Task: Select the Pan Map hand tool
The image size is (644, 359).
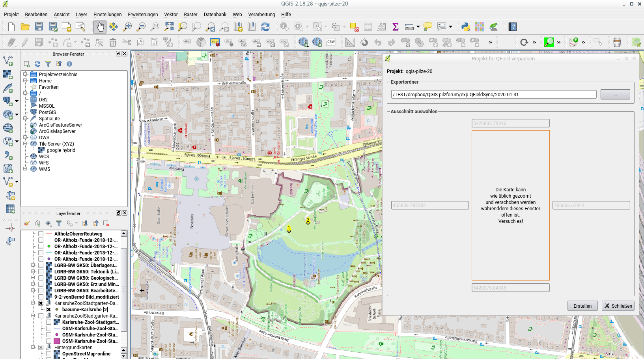Action: coord(100,27)
